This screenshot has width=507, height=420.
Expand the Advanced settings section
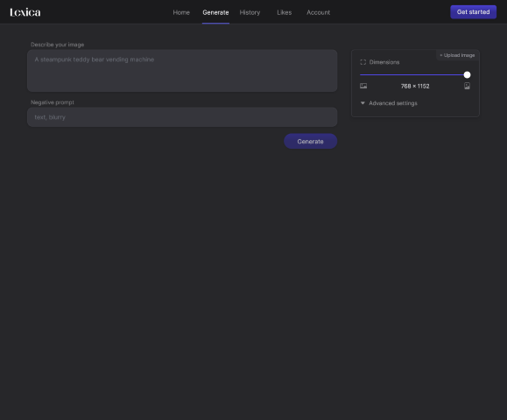click(389, 103)
